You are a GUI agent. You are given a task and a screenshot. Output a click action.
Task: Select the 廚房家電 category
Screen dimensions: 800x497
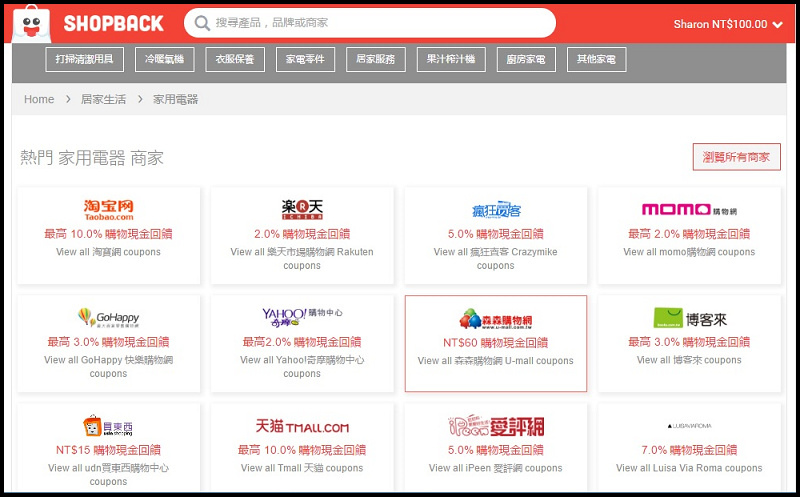tap(526, 59)
